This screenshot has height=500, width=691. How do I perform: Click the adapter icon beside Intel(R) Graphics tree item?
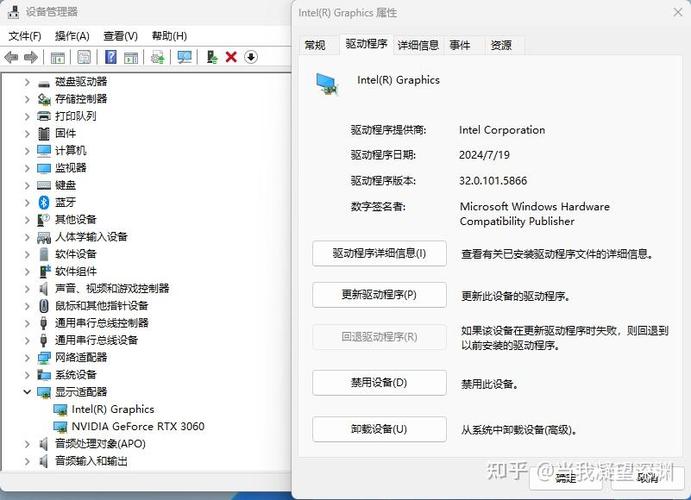tap(60, 410)
